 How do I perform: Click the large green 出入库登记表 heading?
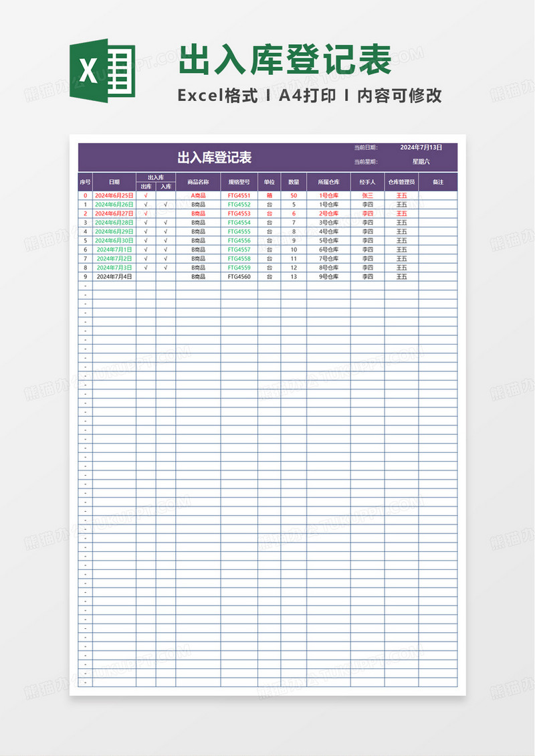[286, 60]
